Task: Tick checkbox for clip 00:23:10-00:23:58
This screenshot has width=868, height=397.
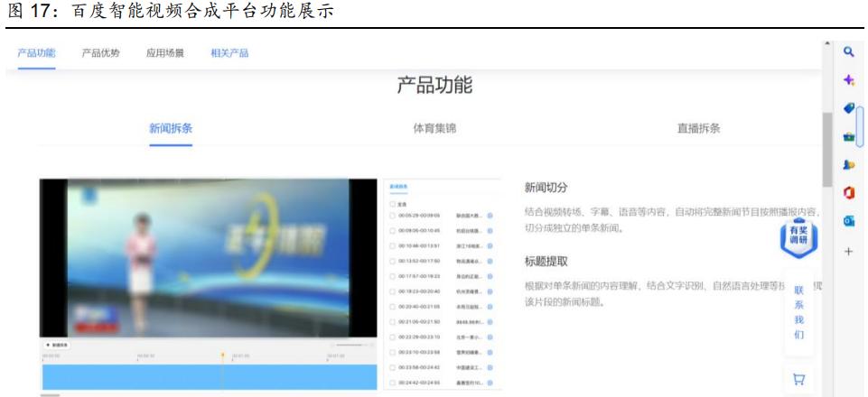Action: point(393,352)
